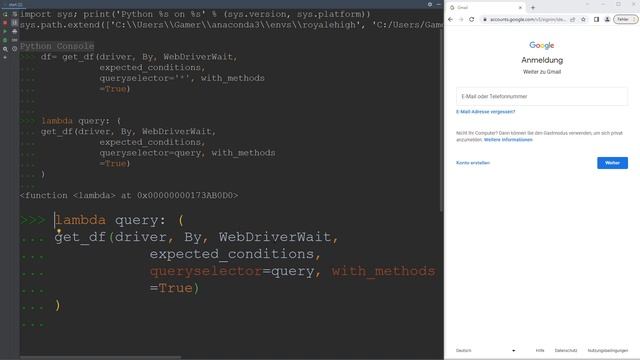Viewport: 640px width, 360px height.
Task: Click 'lambda query: (' in the input prompt
Action: coord(119,220)
